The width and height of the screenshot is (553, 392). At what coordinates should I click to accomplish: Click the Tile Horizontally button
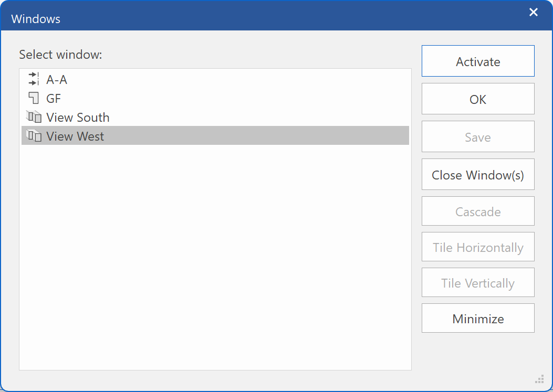(478, 247)
